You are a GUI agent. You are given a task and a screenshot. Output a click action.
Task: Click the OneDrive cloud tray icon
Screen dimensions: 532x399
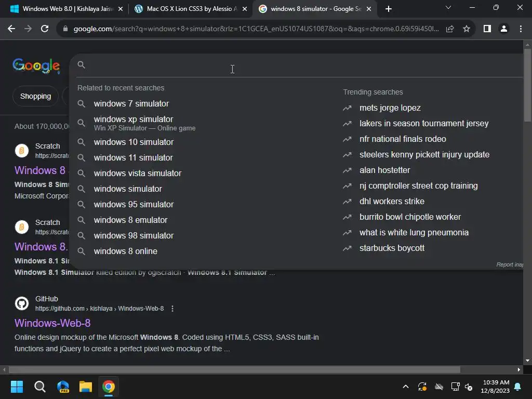[x=439, y=387]
